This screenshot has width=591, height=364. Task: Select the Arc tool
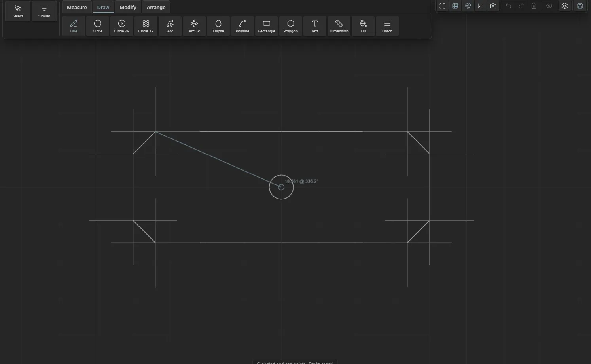(x=170, y=26)
